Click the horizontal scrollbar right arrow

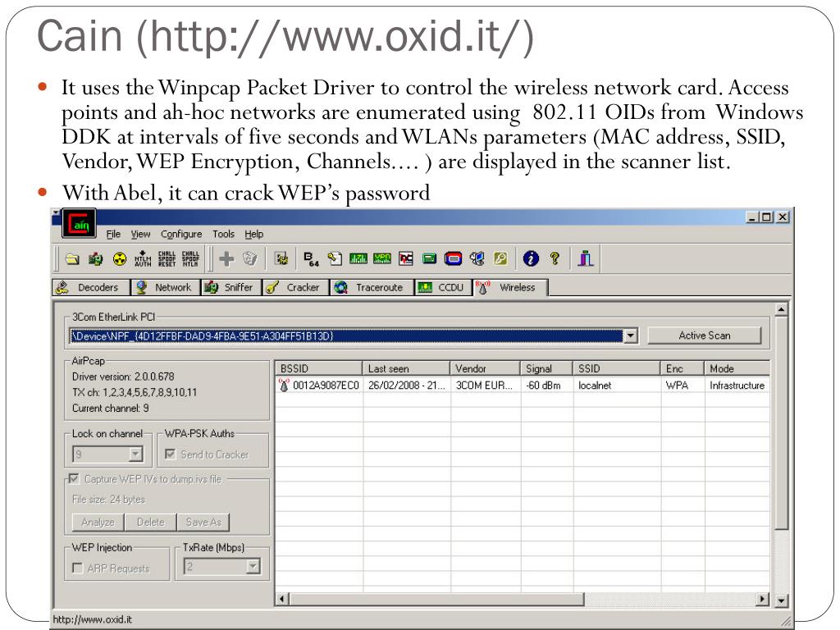(x=762, y=599)
